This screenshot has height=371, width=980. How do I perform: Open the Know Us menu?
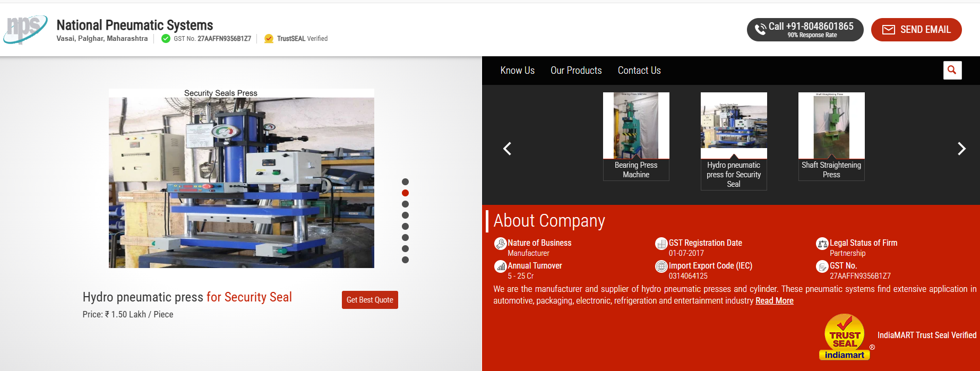(517, 71)
